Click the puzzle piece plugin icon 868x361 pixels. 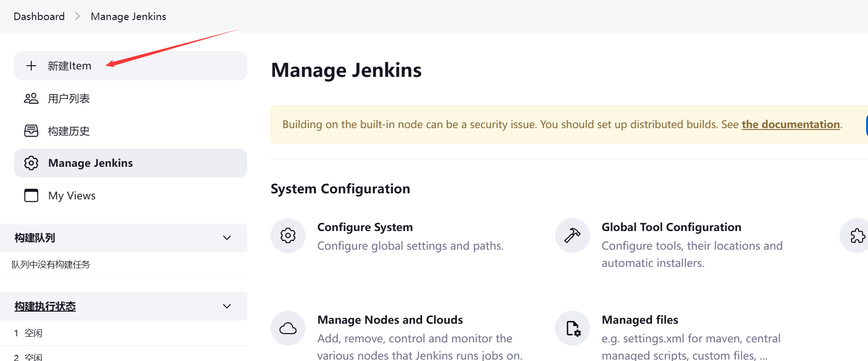point(857,236)
